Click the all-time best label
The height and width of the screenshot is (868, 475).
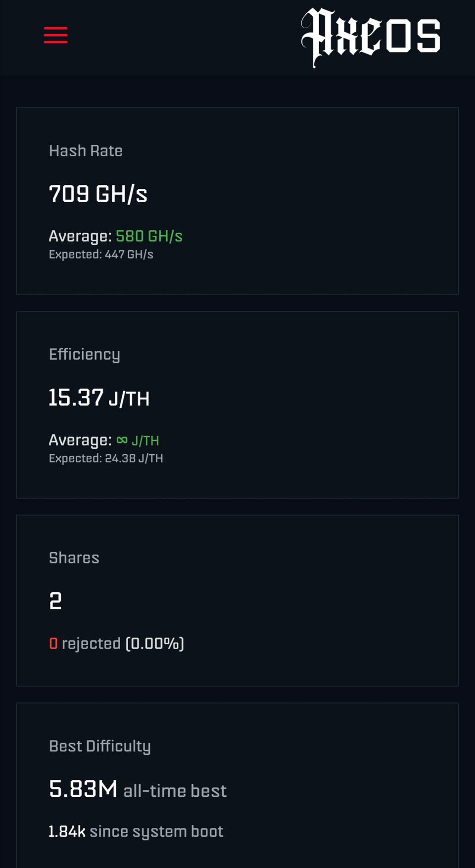[175, 791]
